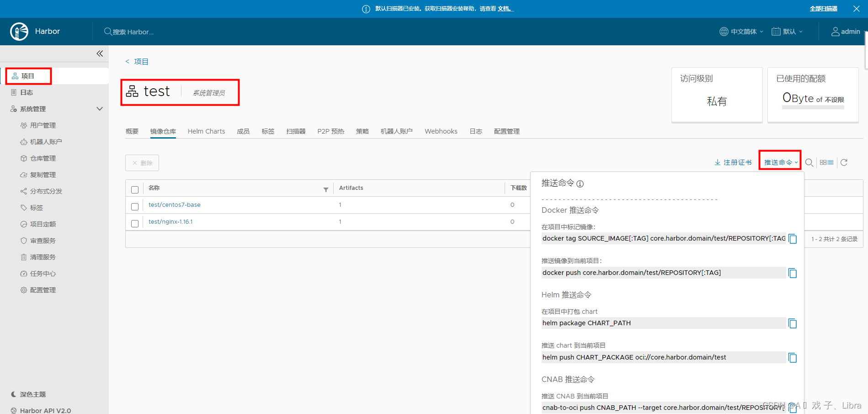Click the docker push command text field
This screenshot has height=414, width=868.
pyautogui.click(x=664, y=273)
